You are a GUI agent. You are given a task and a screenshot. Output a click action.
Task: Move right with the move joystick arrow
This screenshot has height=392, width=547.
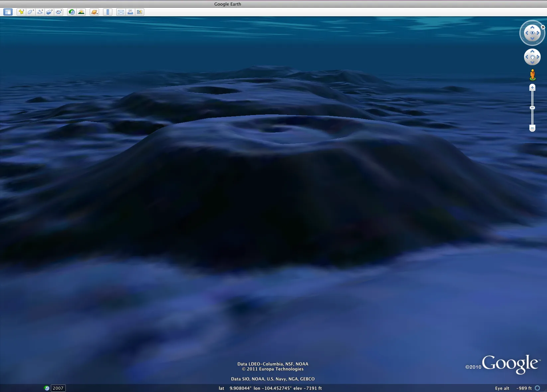tap(538, 57)
